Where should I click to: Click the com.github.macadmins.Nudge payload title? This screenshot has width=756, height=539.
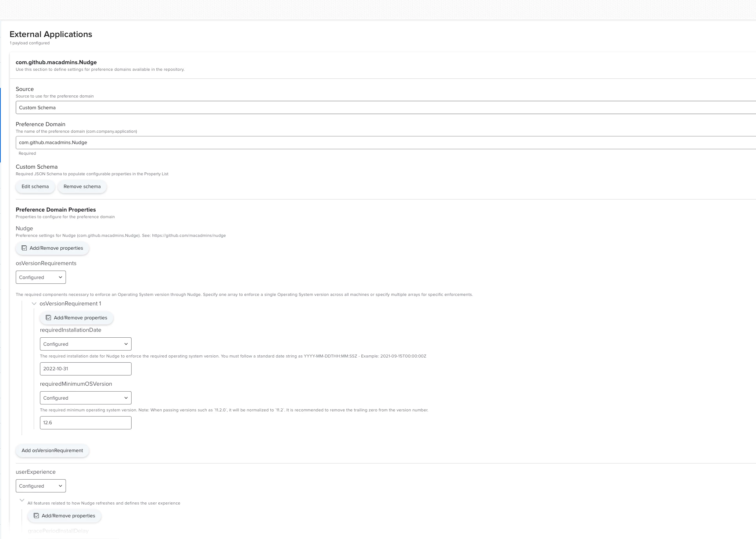[56, 62]
